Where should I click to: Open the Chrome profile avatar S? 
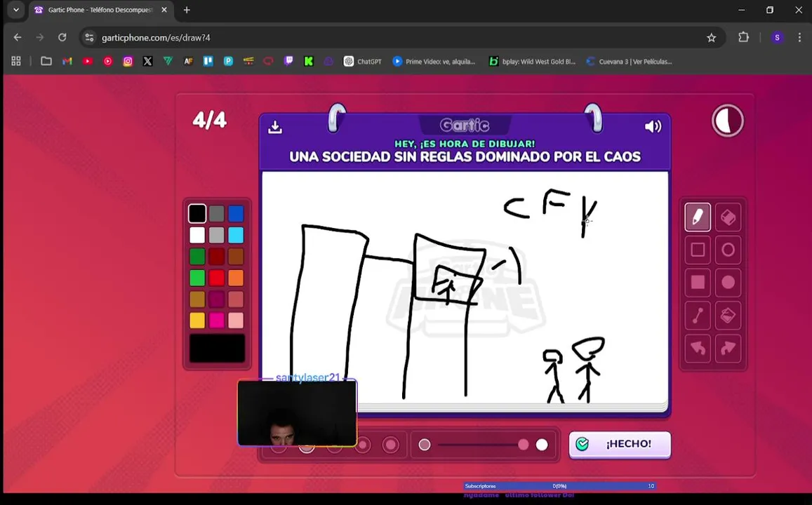[x=777, y=38]
